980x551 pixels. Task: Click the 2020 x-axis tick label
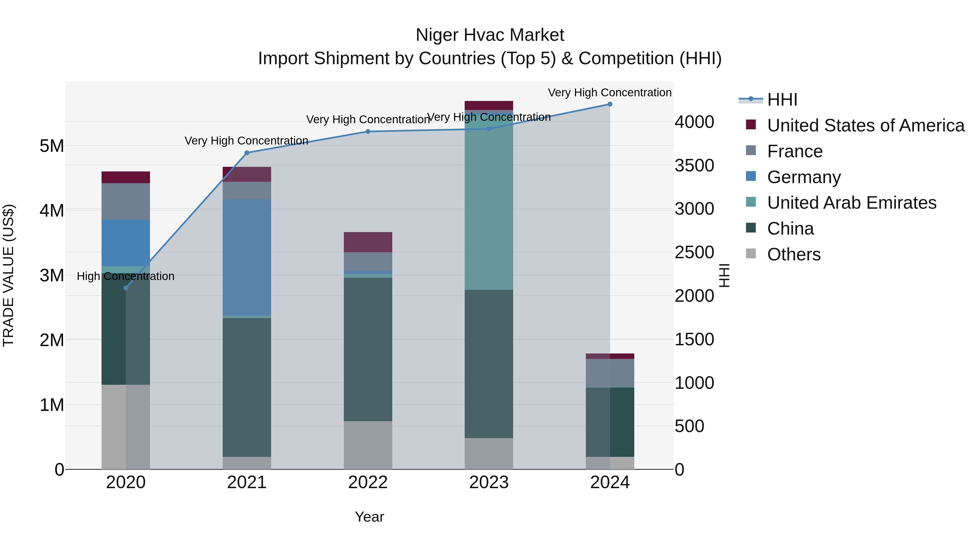[126, 482]
